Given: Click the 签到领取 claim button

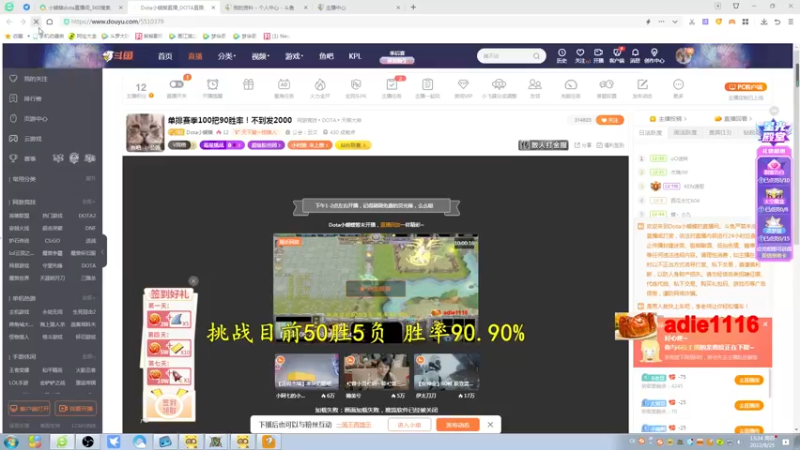Looking at the screenshot, I should (x=169, y=406).
